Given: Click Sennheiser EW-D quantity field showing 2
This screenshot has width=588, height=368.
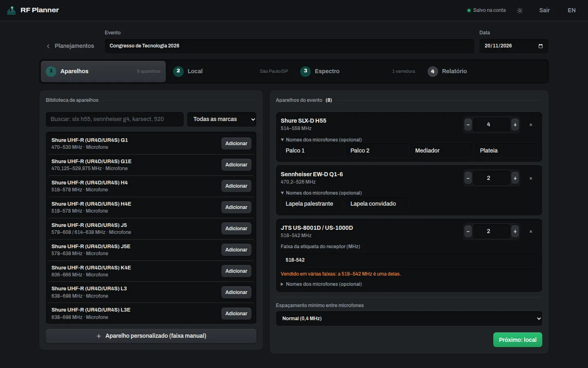Looking at the screenshot, I should 492,178.
